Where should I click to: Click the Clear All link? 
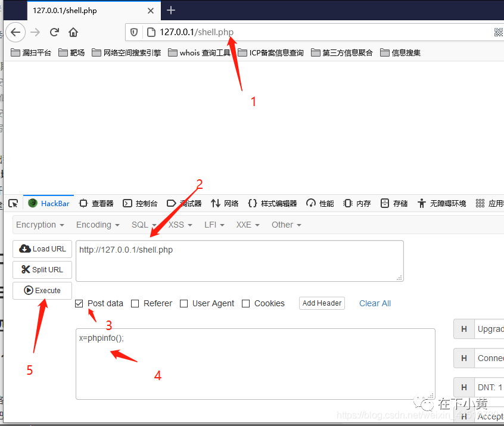(x=375, y=303)
